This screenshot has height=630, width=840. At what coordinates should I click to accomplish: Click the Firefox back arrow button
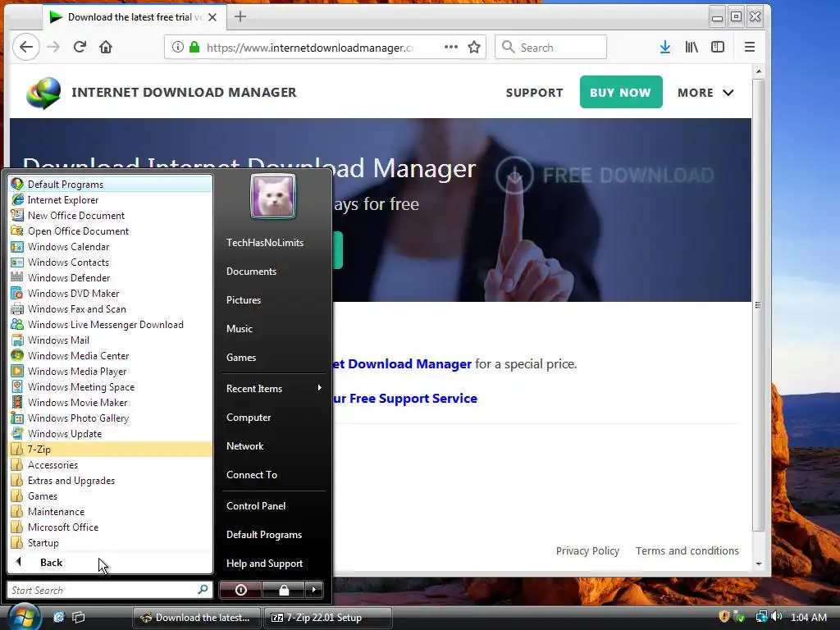pyautogui.click(x=25, y=47)
